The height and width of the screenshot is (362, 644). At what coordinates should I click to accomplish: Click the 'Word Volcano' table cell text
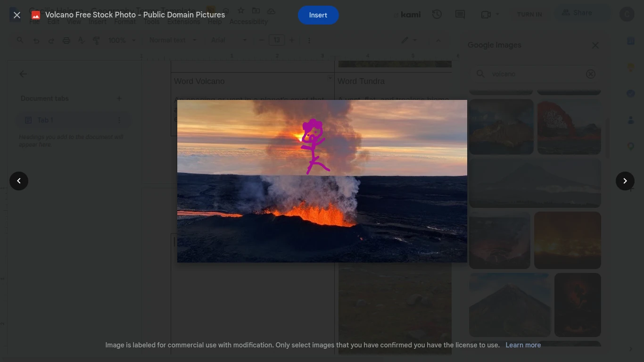click(x=199, y=82)
